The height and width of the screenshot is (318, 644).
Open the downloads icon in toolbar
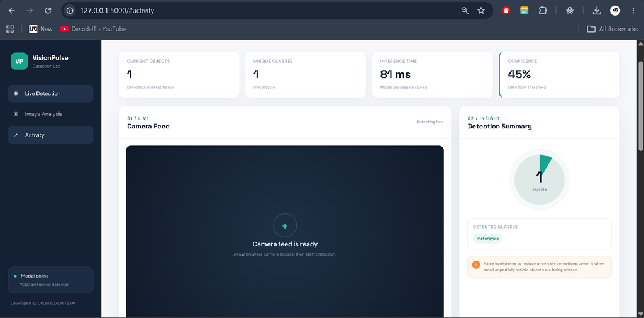click(597, 11)
